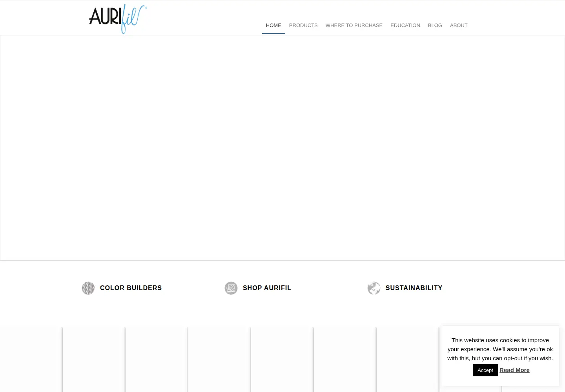Click the Aurifil logo
The width and height of the screenshot is (565, 392).
pos(118,19)
